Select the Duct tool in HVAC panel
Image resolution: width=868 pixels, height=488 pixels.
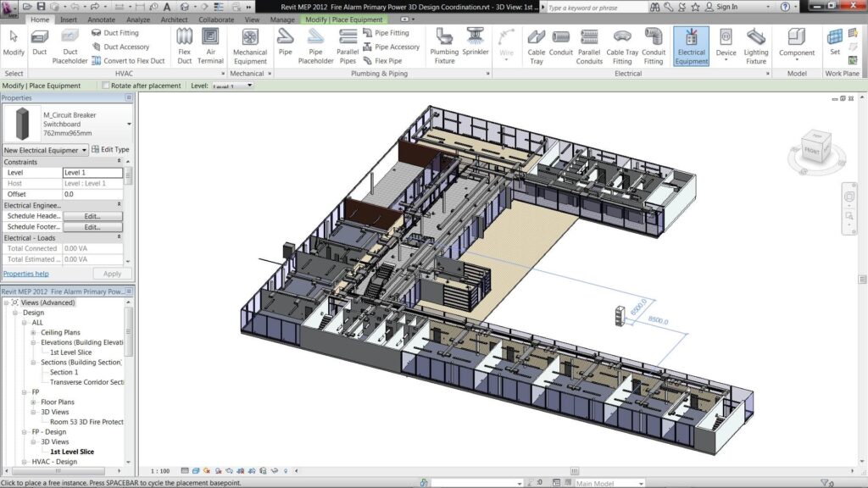pyautogui.click(x=40, y=43)
